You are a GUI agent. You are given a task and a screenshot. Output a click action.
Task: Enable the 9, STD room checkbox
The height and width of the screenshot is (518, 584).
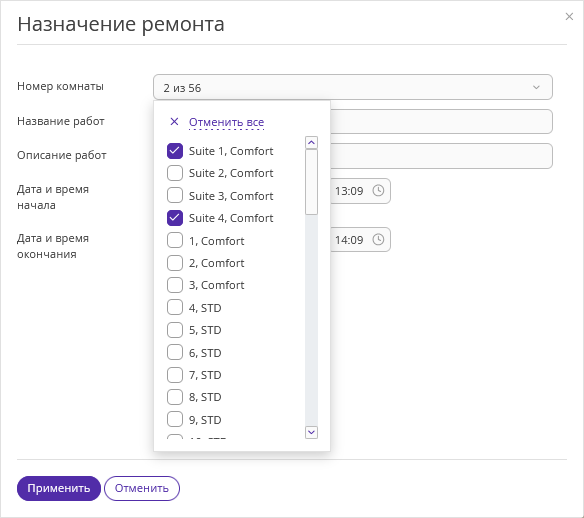175,420
